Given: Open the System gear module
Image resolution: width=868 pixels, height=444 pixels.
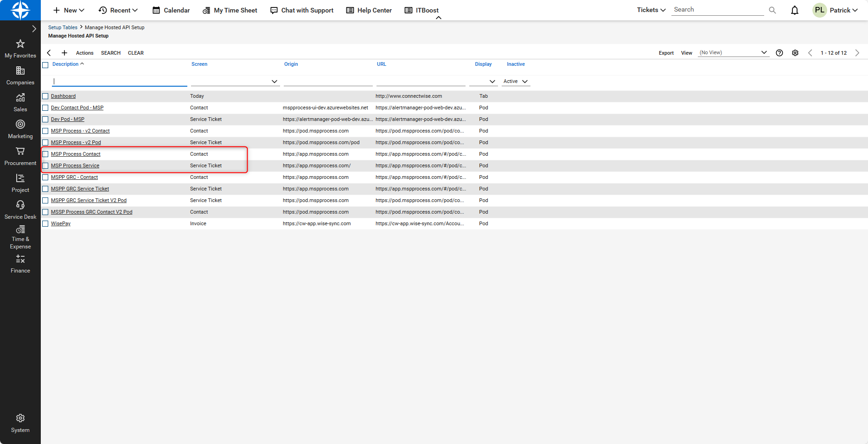Looking at the screenshot, I should click(x=20, y=424).
